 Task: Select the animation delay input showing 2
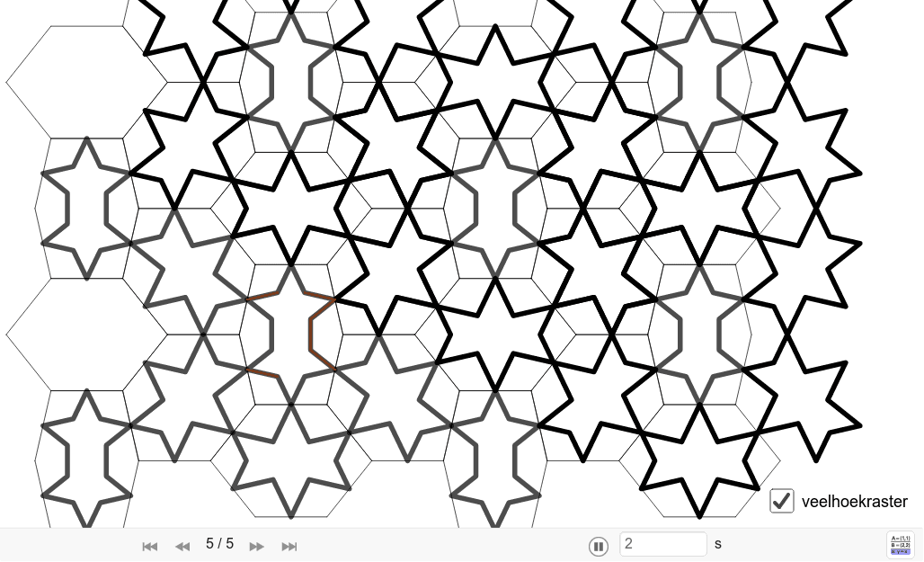665,544
